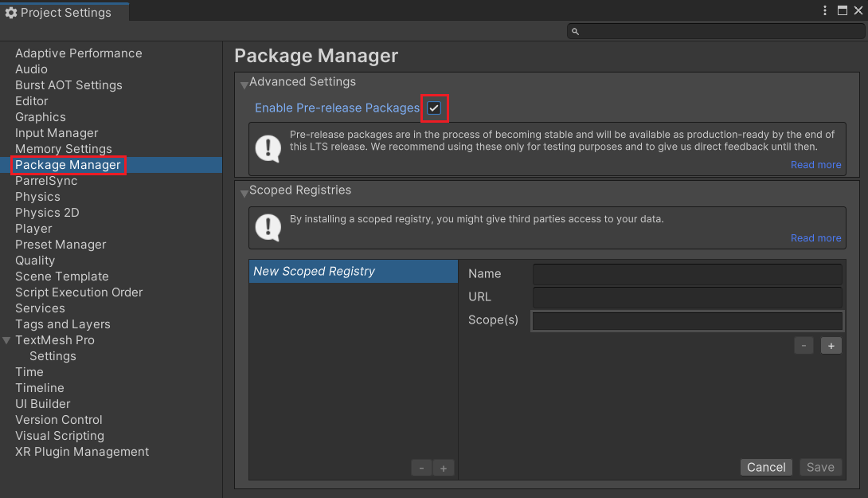This screenshot has height=498, width=868.
Task: Open Physics settings
Action: (x=37, y=197)
